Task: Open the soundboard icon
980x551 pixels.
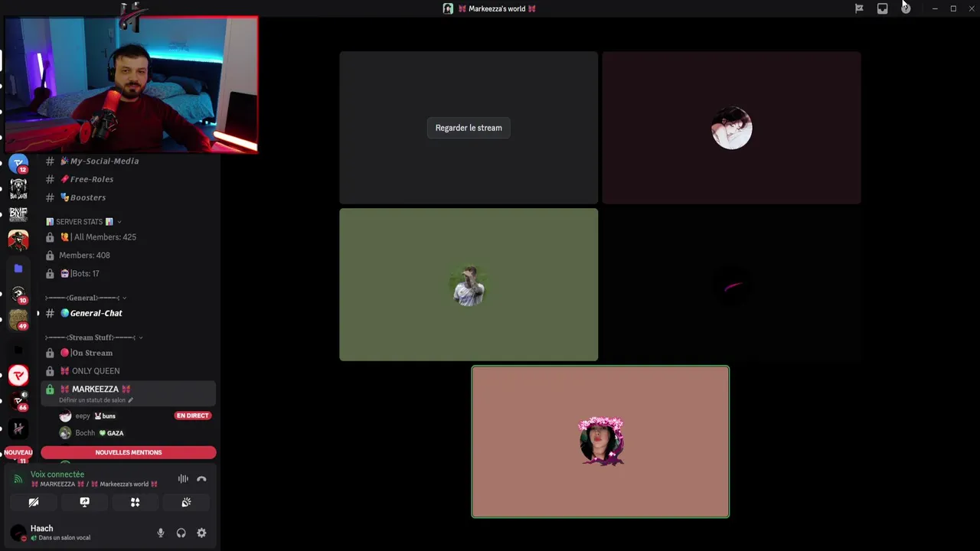Action: pos(186,502)
